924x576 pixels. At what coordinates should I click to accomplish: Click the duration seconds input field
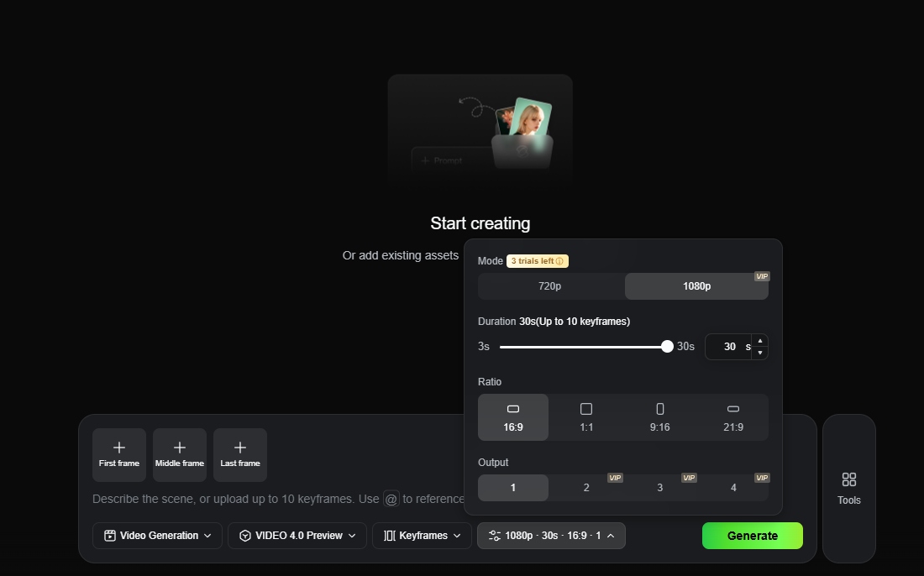coord(729,346)
